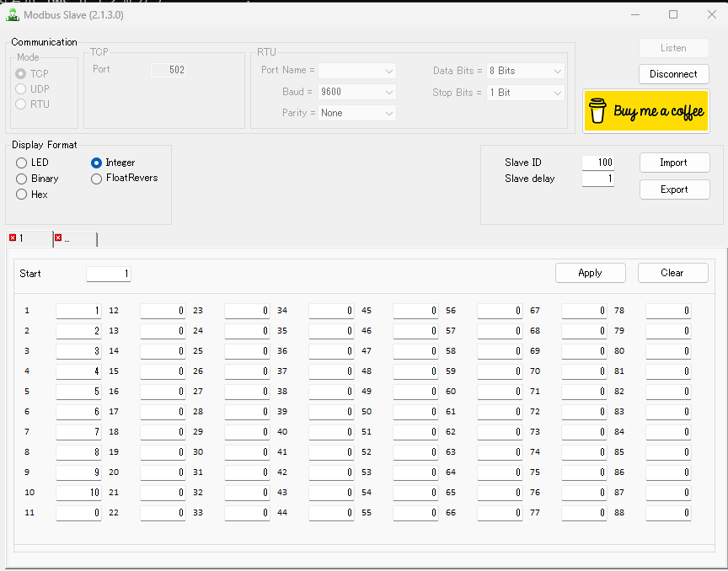Click the Slave ID input field
This screenshot has height=571, width=728.
tap(597, 163)
